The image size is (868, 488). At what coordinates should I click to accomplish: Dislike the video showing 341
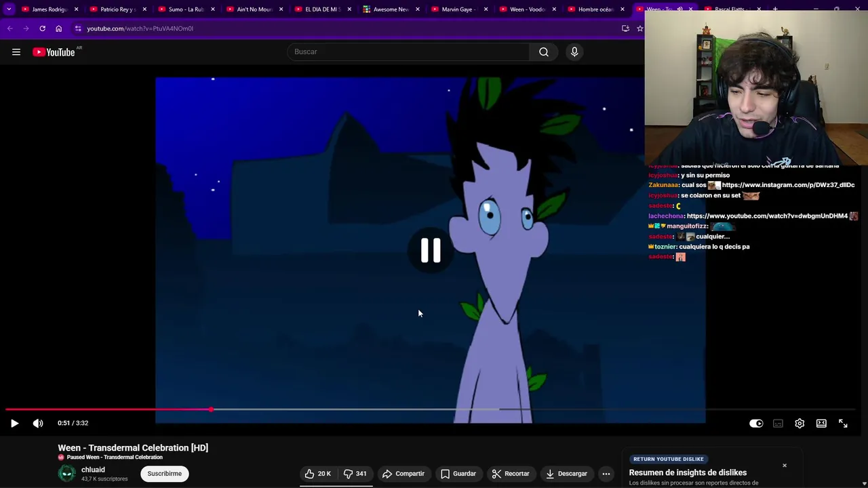tap(355, 474)
